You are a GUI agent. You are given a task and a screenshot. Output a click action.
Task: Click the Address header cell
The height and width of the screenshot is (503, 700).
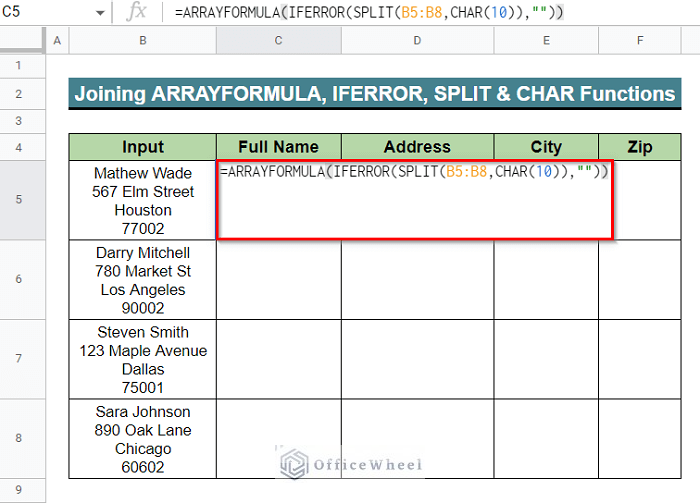click(418, 147)
